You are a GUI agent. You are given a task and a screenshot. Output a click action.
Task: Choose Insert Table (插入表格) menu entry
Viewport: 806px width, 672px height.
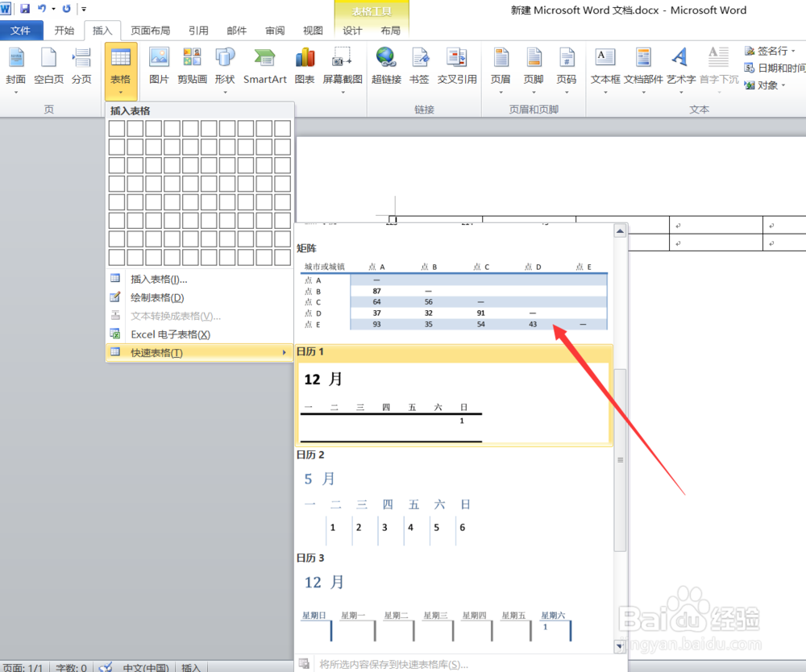point(199,279)
